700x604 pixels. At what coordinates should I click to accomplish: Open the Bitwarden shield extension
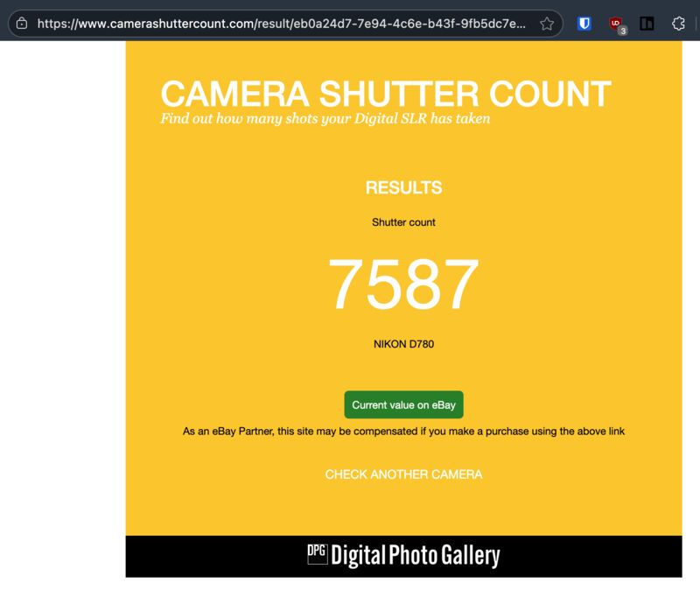pyautogui.click(x=584, y=24)
